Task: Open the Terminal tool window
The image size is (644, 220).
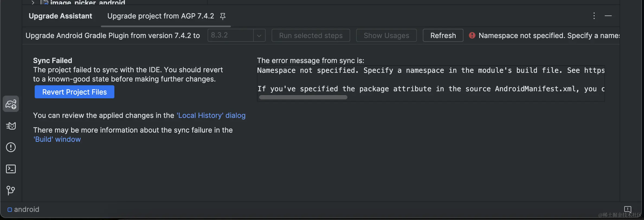Action: click(x=11, y=169)
